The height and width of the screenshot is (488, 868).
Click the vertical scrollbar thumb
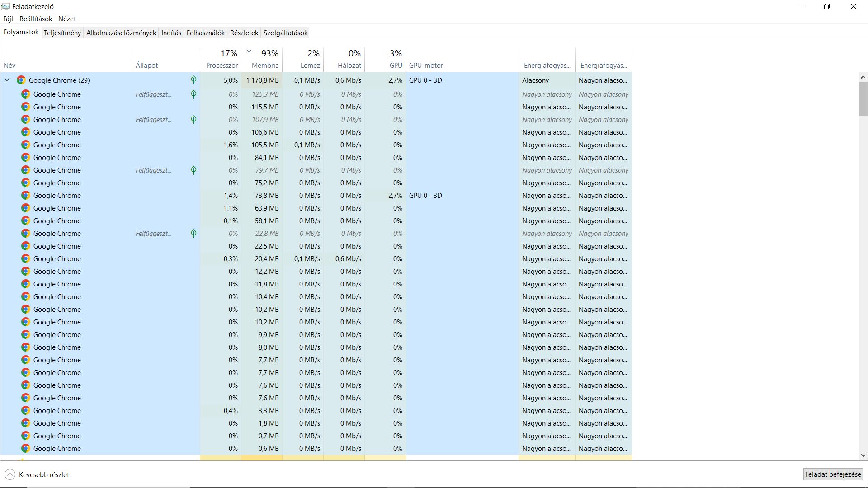(x=863, y=99)
